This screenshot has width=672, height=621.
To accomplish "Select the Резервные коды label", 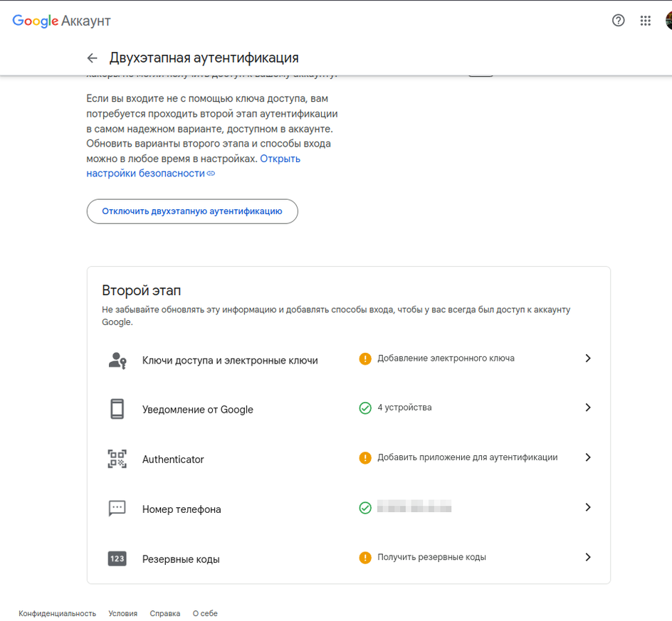I will pyautogui.click(x=181, y=559).
